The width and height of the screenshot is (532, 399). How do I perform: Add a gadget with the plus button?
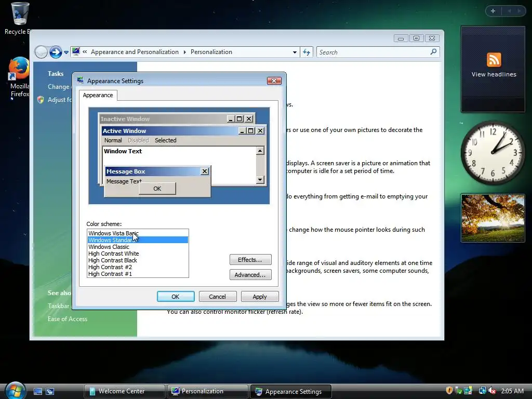(493, 11)
